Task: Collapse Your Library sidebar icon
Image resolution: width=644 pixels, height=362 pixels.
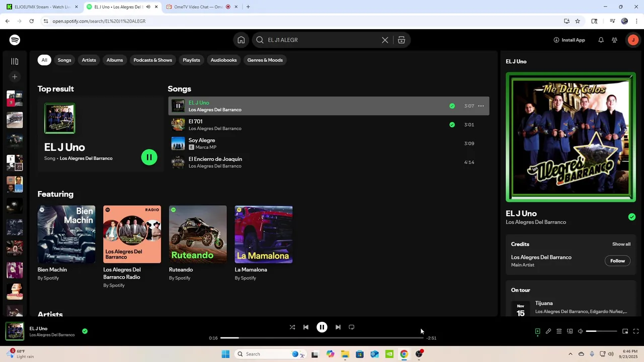Action: 15,61
